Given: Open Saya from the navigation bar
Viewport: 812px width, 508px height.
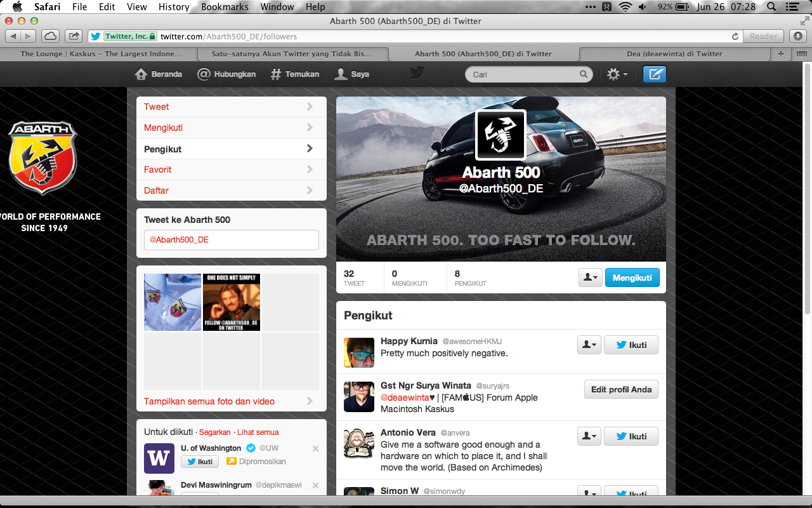Looking at the screenshot, I should pyautogui.click(x=352, y=74).
